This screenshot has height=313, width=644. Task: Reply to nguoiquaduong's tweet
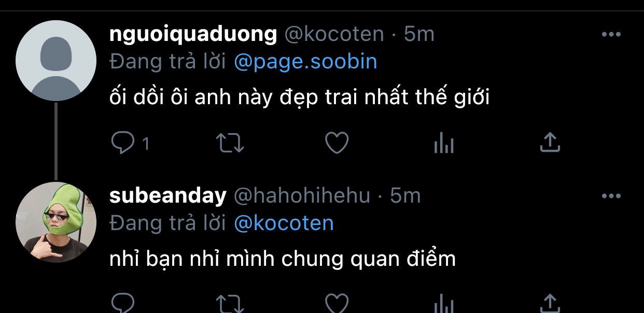[x=123, y=143]
